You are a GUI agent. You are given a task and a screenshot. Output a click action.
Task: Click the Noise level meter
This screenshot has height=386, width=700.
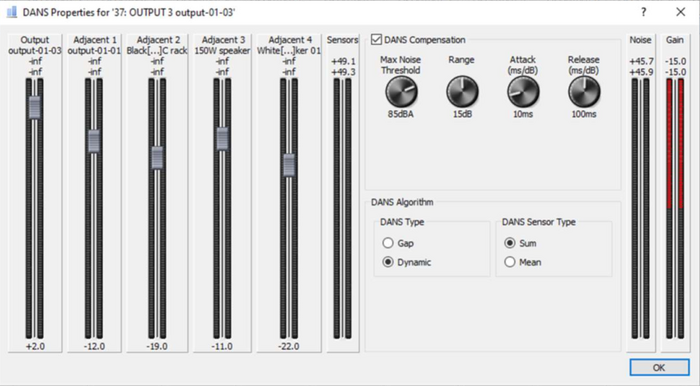pyautogui.click(x=641, y=208)
